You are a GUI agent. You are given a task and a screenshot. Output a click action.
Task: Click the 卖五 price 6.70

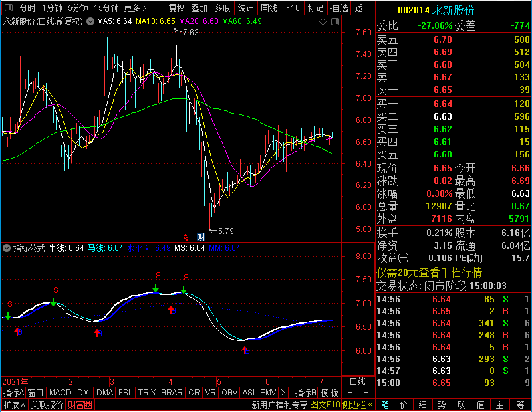(443, 39)
